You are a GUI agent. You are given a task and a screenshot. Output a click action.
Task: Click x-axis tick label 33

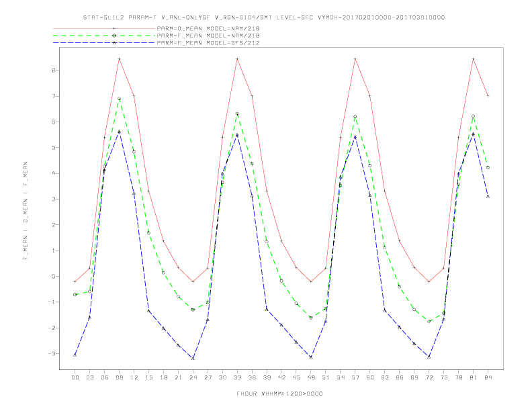click(237, 377)
